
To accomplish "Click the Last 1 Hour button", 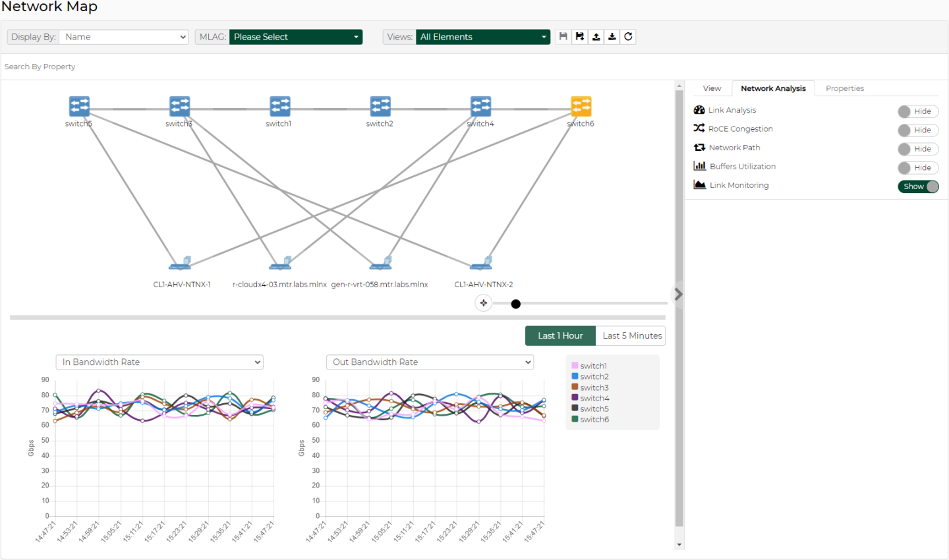I will click(x=560, y=335).
